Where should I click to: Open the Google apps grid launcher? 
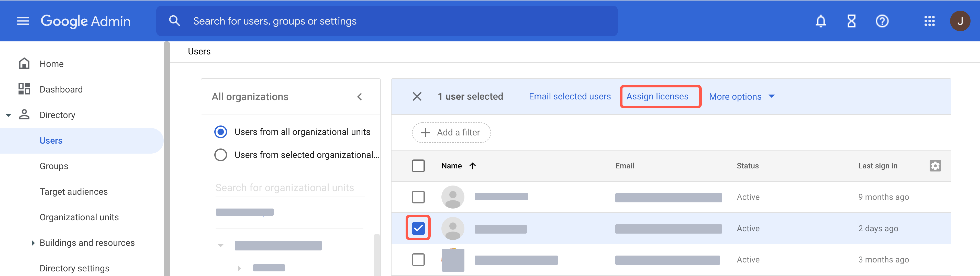coord(929,21)
